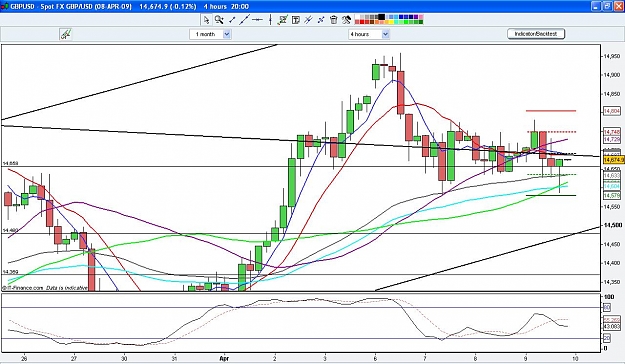Click the green indicator icon left of period

click(x=66, y=34)
